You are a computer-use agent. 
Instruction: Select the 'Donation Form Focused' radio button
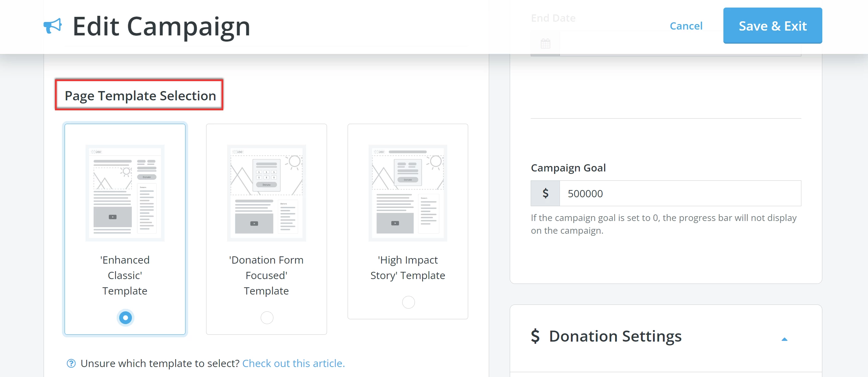click(x=267, y=318)
